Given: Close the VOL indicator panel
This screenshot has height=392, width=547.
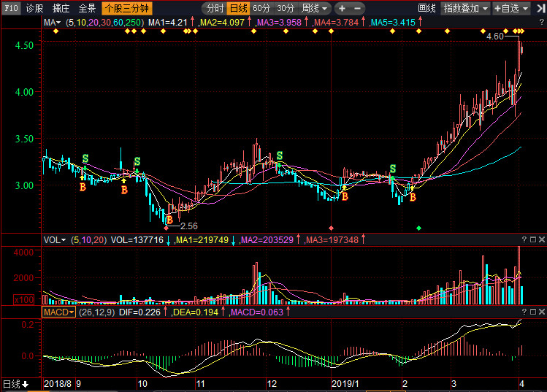Looking at the screenshot, I should click(542, 239).
